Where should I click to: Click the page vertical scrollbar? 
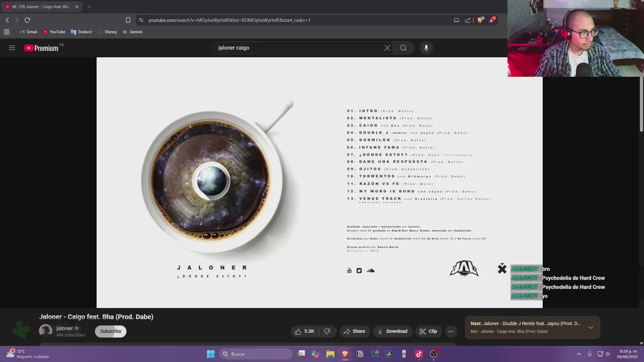(641, 103)
